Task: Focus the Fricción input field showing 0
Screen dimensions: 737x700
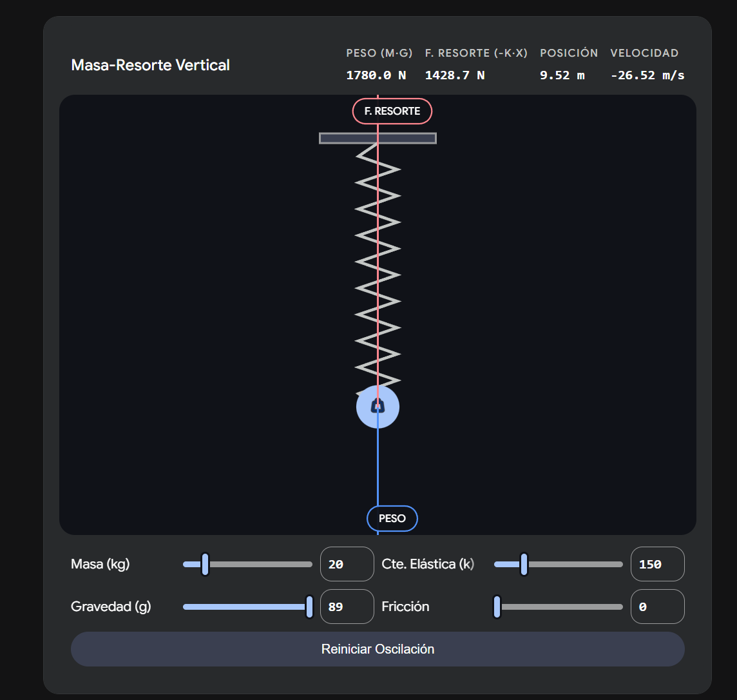Action: click(657, 607)
